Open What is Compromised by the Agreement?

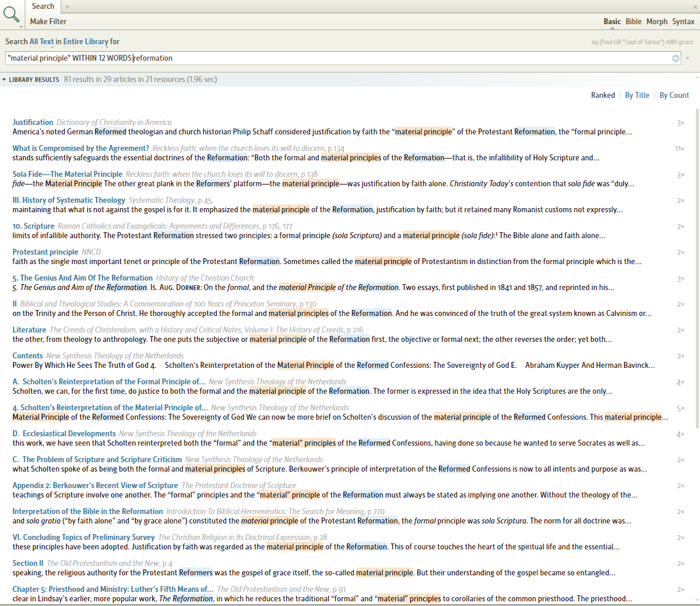click(x=81, y=149)
